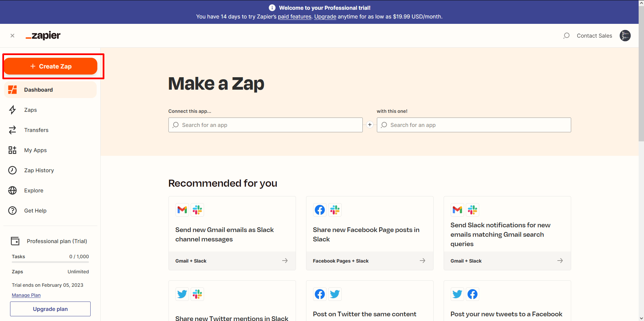
Task: Open Zap History clock icon
Action: point(12,170)
